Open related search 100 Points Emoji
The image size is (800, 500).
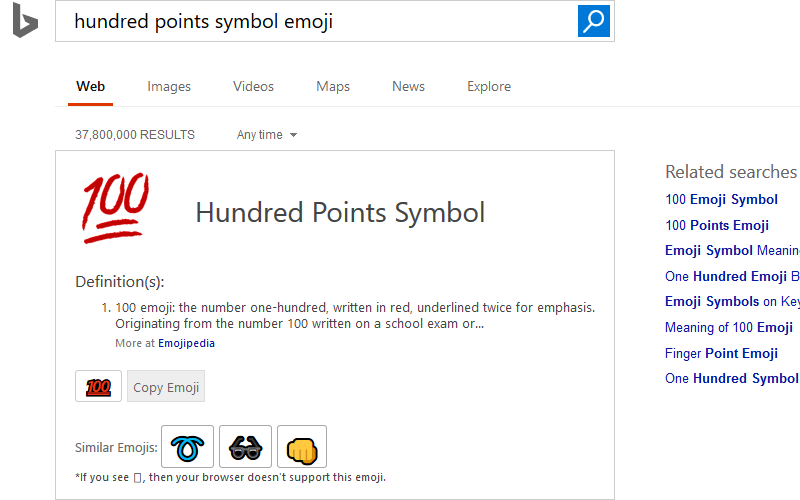(x=717, y=225)
